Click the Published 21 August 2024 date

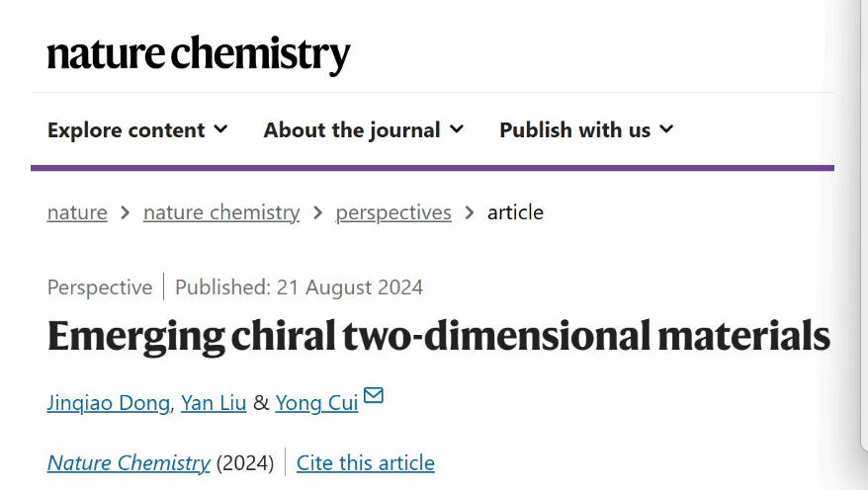click(x=299, y=287)
